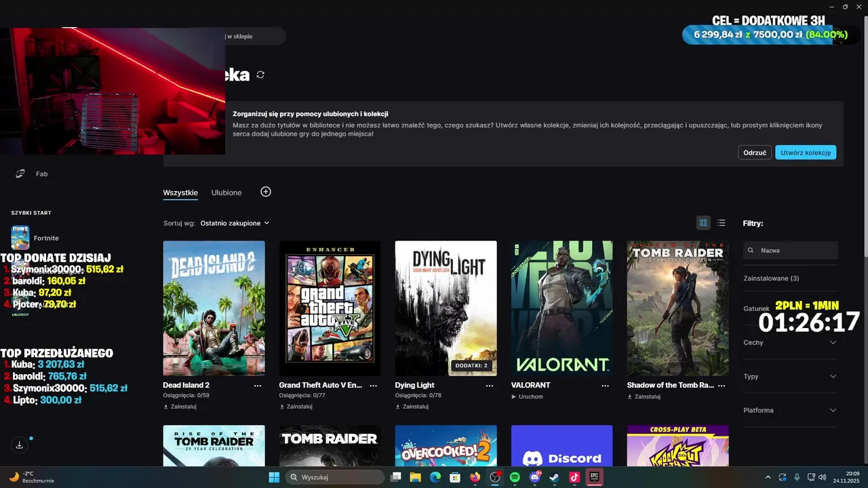Viewport: 868px width, 488px height.
Task: Switch to grid view
Action: tap(703, 223)
